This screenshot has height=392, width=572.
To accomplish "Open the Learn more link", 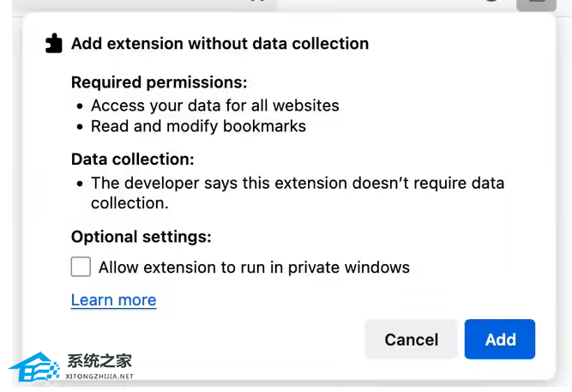I will coord(113,300).
